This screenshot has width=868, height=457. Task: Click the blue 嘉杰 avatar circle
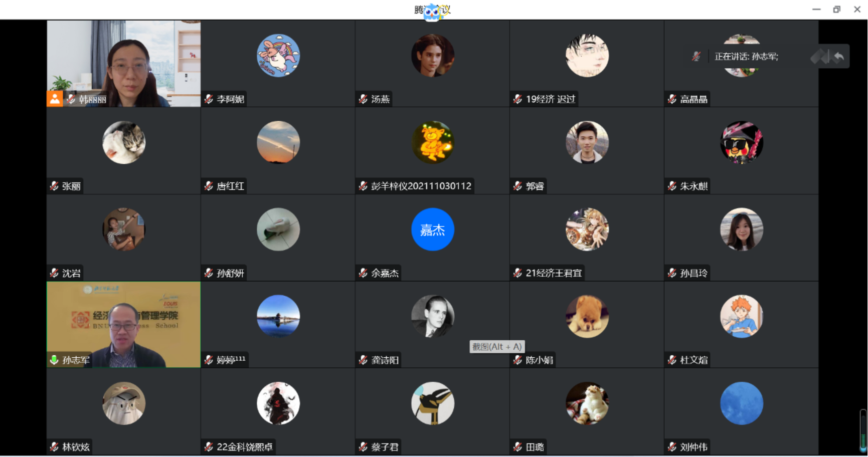pos(433,230)
